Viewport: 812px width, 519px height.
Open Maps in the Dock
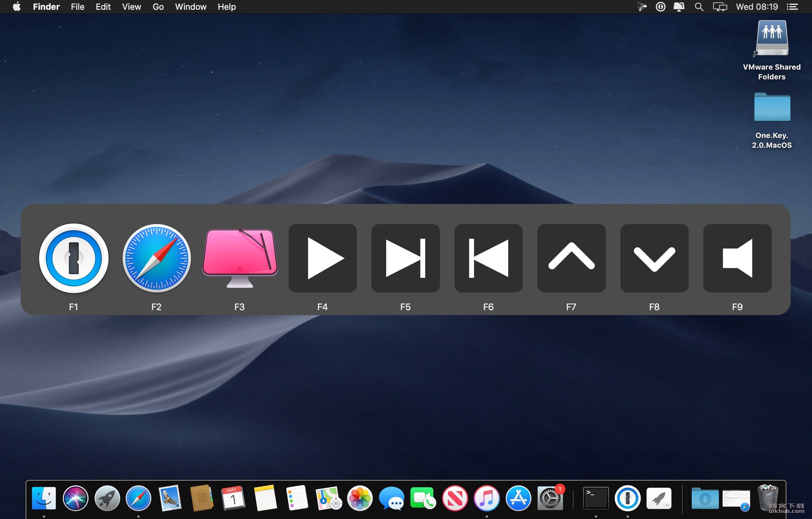click(329, 498)
